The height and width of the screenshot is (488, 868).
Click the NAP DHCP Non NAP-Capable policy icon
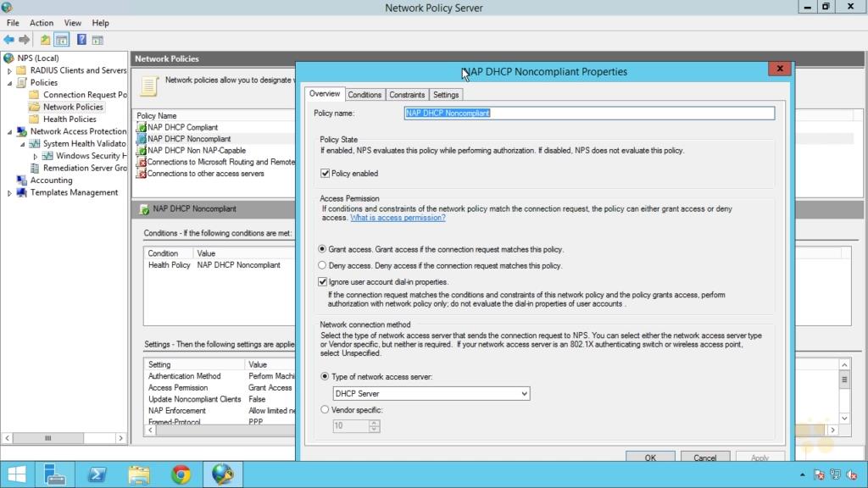[x=142, y=151]
